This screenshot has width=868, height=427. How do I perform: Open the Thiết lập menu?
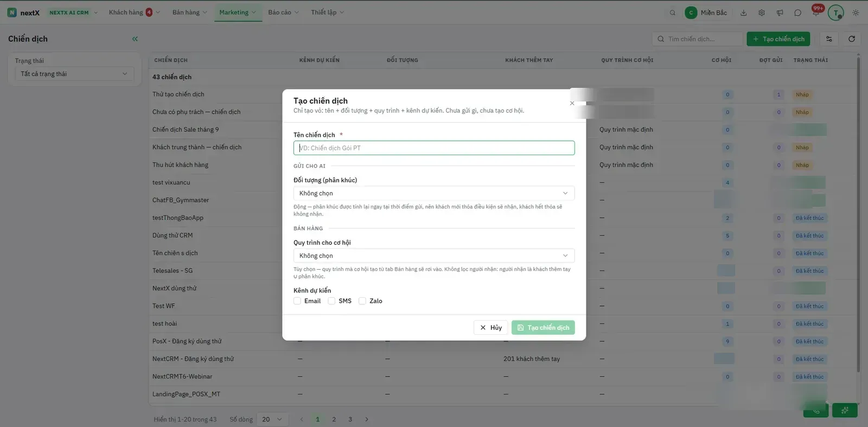(x=328, y=12)
